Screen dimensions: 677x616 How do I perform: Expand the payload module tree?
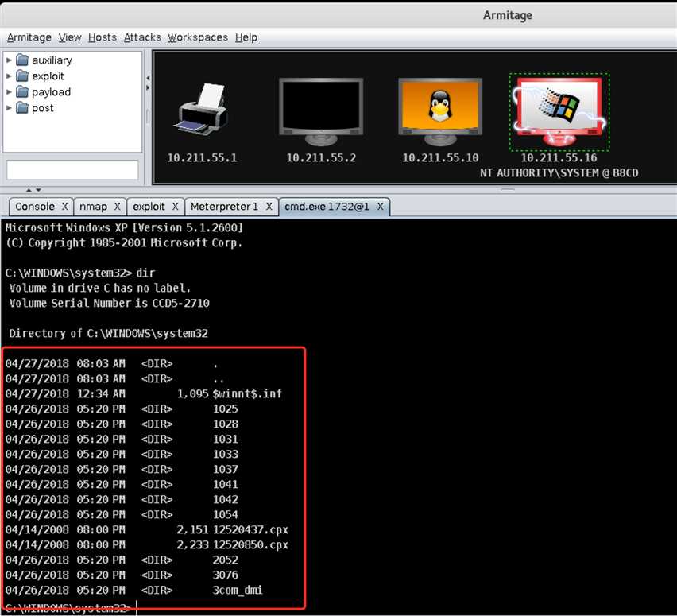point(9,92)
